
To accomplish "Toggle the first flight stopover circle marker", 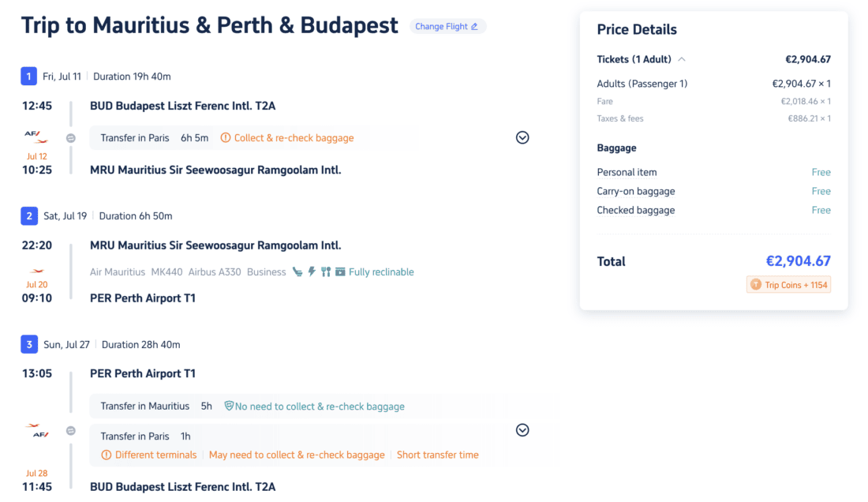I will (71, 138).
